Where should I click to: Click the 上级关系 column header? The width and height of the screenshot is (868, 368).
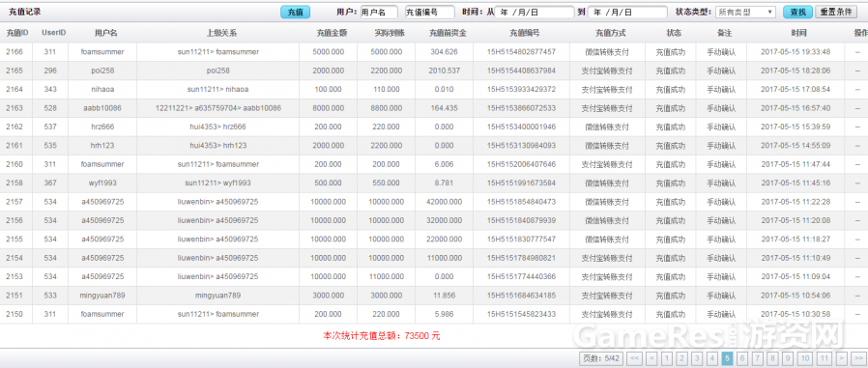221,33
